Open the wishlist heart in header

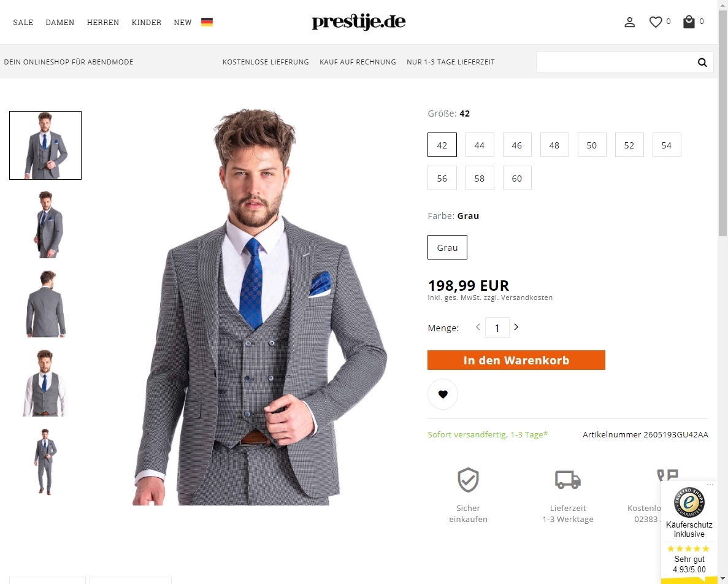click(655, 22)
